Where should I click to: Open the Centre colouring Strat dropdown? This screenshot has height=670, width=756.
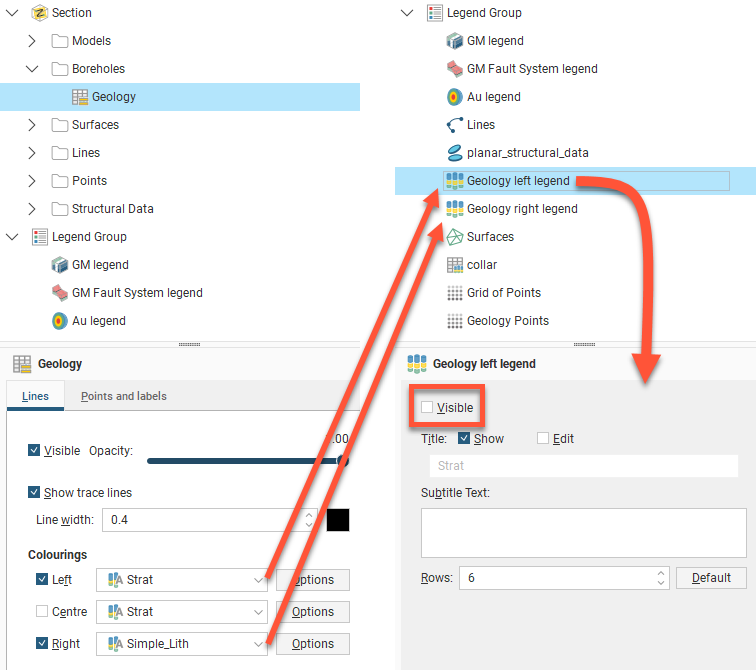pos(182,612)
